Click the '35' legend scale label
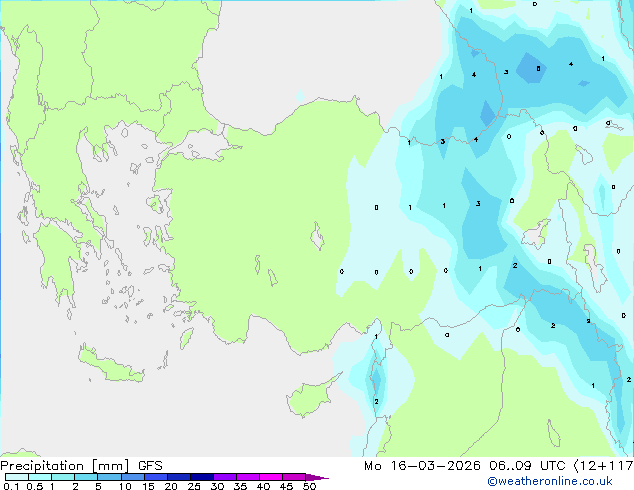This screenshot has width=634, height=490. point(240,486)
